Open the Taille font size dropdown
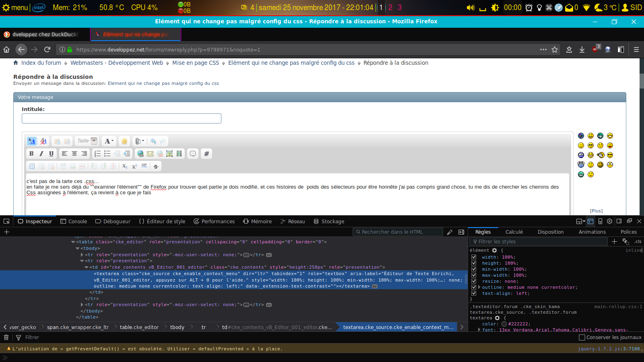644x362 pixels. pos(94,141)
